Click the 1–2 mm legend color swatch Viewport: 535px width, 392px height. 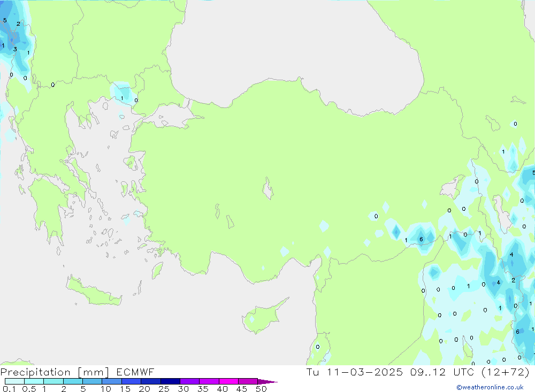53,381
